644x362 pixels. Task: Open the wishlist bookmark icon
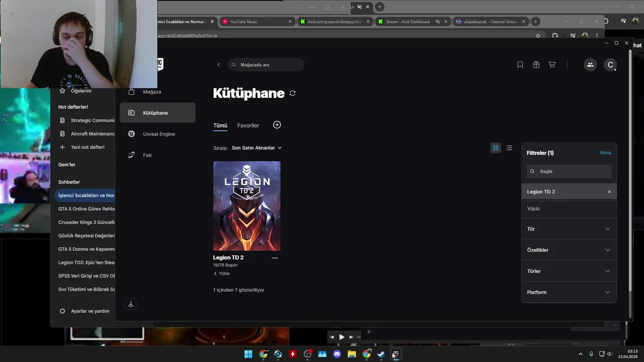pos(520,65)
